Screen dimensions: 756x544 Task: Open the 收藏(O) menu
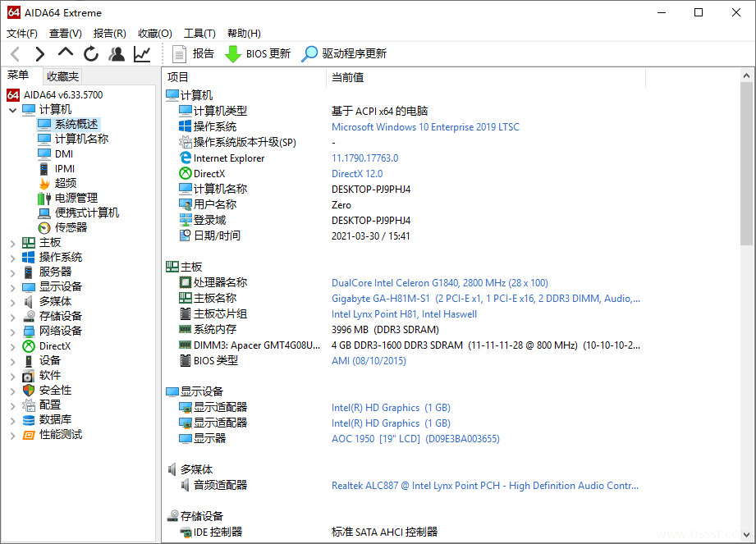(155, 34)
